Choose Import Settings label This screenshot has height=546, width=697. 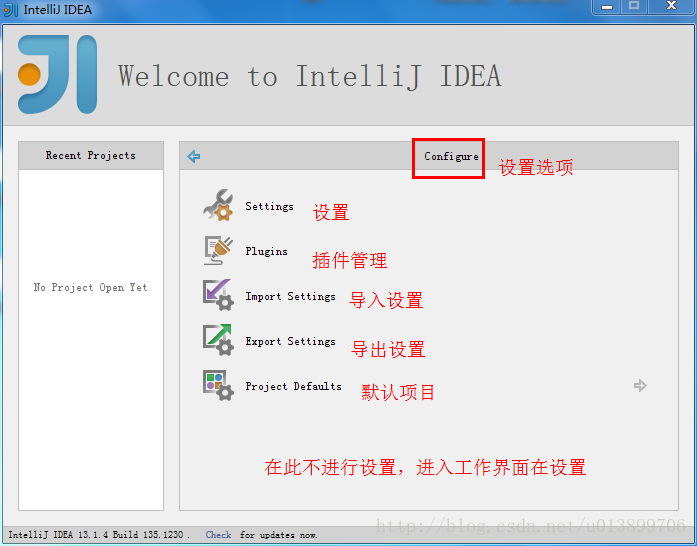290,296
